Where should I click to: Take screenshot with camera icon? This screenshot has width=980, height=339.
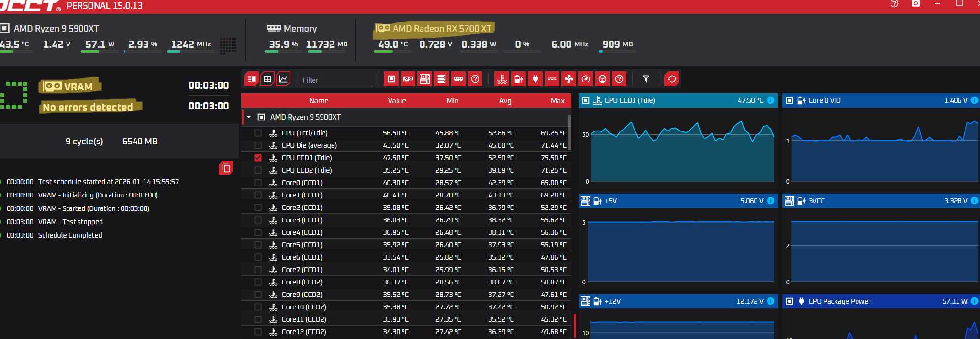point(916,4)
